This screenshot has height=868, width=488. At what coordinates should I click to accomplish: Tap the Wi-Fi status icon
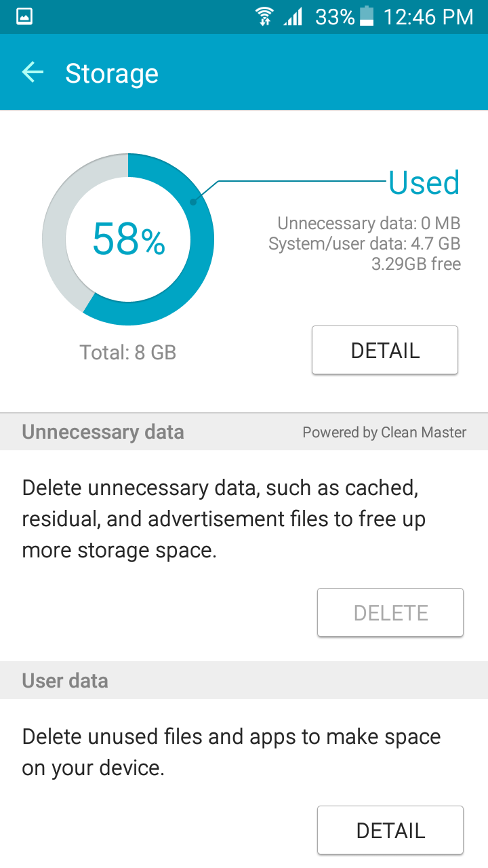[x=265, y=17]
